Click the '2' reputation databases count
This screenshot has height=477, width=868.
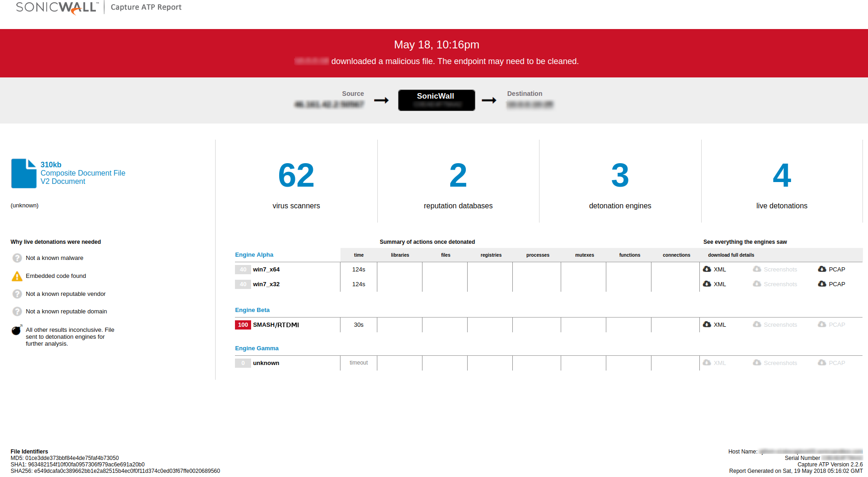click(x=458, y=176)
